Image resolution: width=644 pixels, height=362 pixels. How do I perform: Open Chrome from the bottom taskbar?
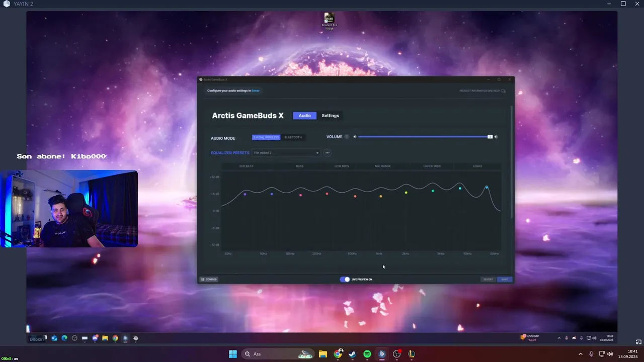(x=338, y=354)
